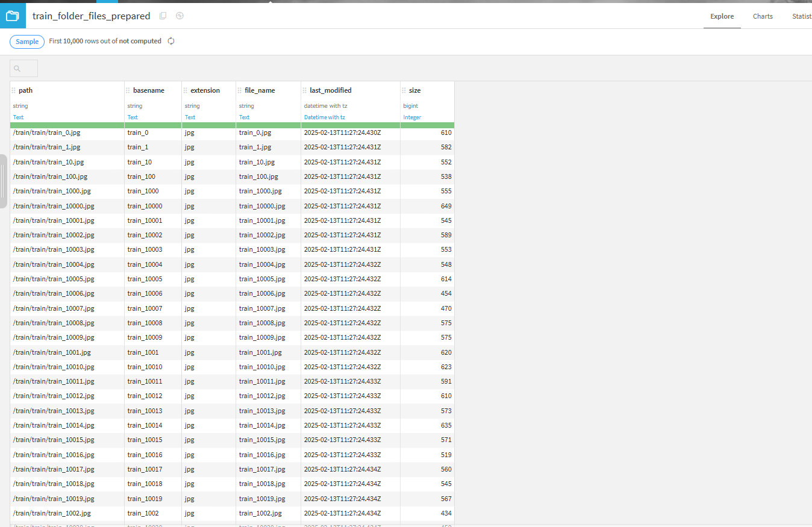The height and width of the screenshot is (527, 812).
Task: Open the size column header menu
Action: pos(414,90)
